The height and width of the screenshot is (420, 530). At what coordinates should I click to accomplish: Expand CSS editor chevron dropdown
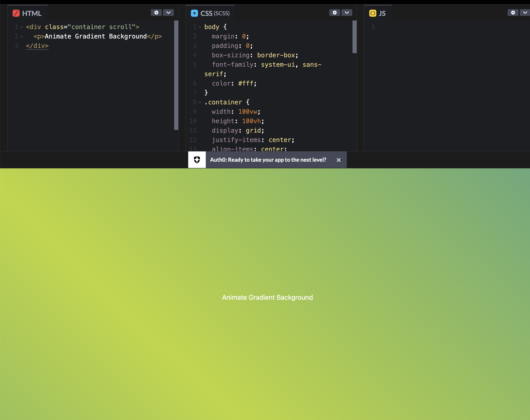347,13
